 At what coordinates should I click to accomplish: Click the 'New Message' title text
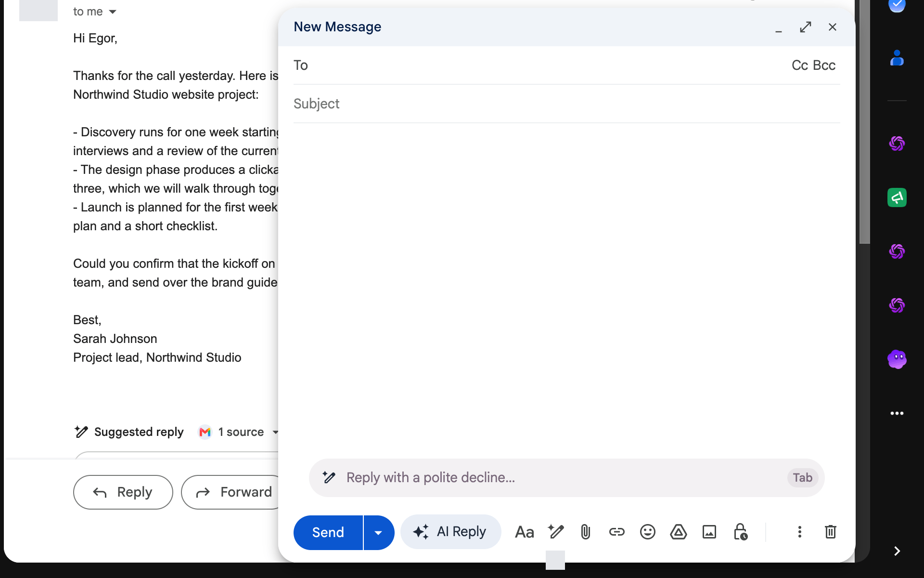coord(337,27)
